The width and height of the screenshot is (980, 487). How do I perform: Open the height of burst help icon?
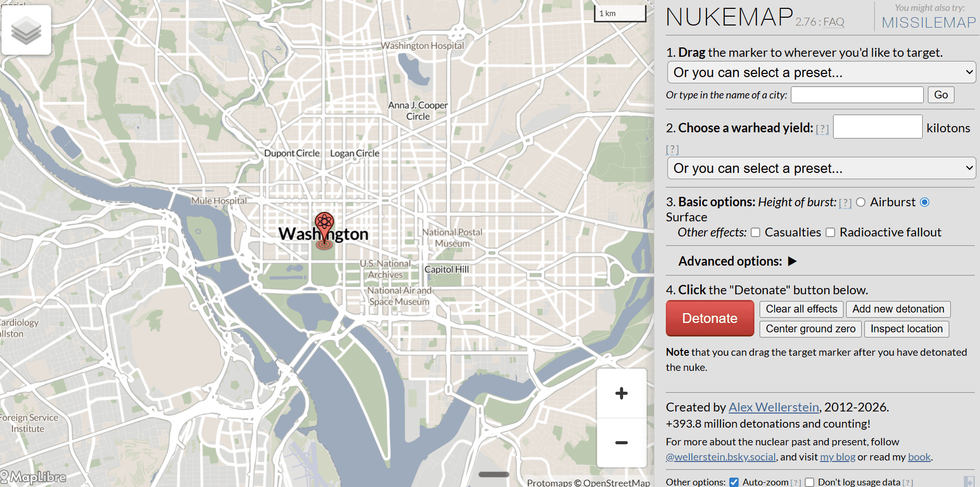click(845, 203)
